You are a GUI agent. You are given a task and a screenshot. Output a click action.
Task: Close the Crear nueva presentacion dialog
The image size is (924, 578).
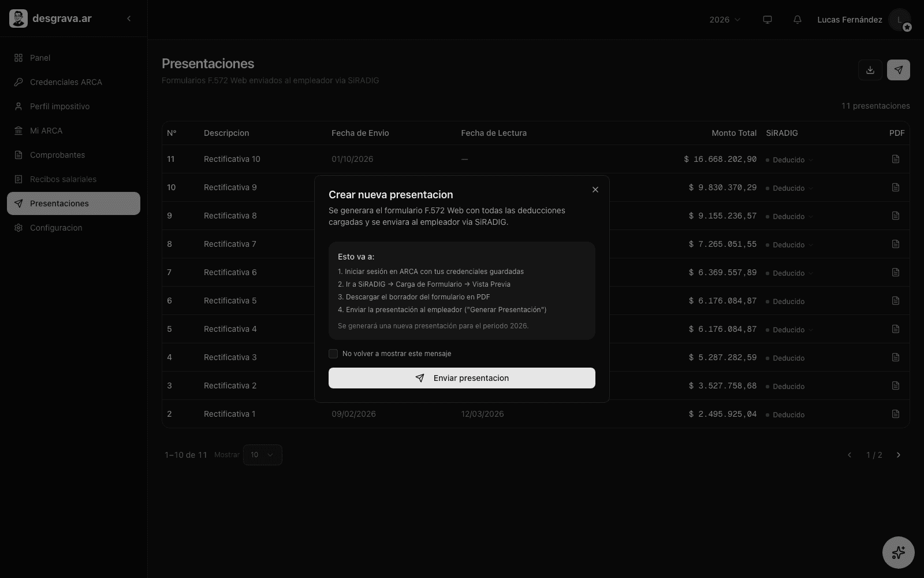click(x=595, y=190)
